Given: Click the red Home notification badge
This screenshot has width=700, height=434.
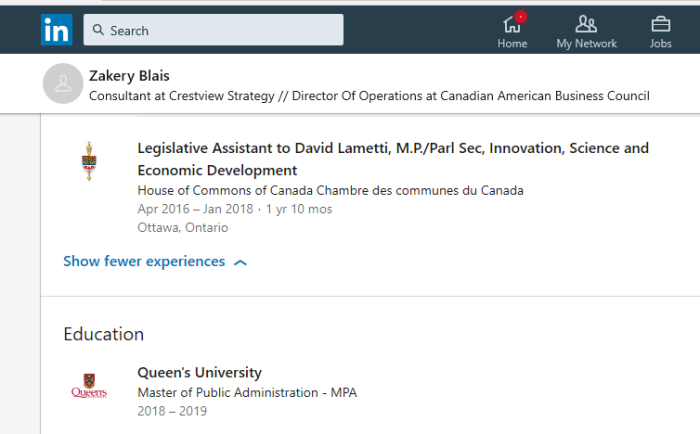Looking at the screenshot, I should point(521,17).
